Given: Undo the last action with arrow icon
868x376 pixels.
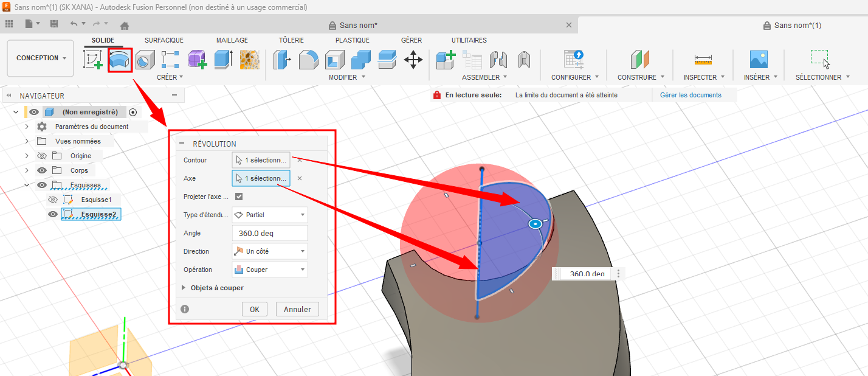Looking at the screenshot, I should pos(74,24).
